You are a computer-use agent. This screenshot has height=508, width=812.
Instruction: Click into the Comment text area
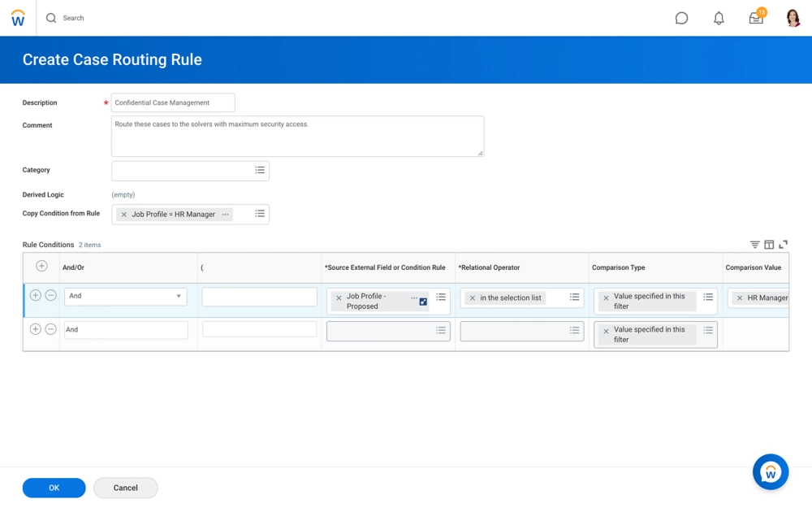coord(297,136)
